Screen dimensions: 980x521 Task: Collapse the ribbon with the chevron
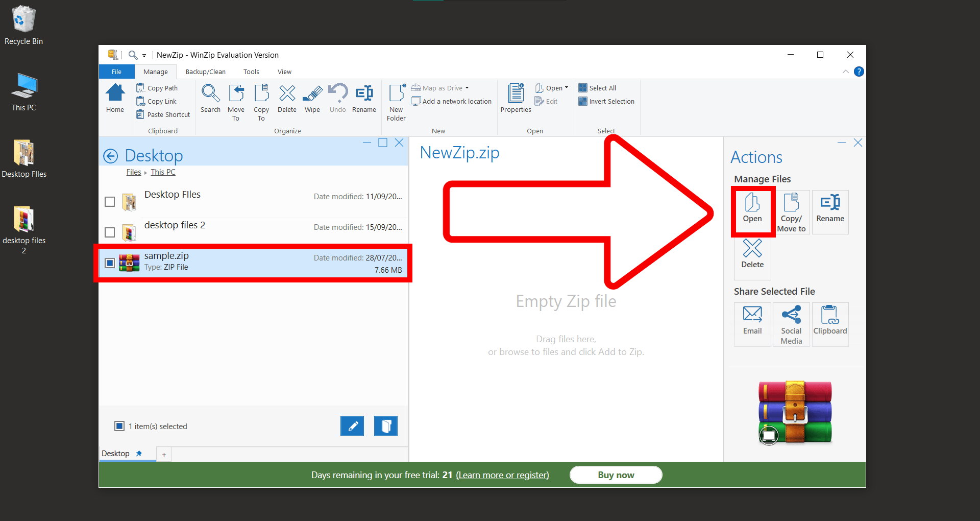(x=846, y=72)
